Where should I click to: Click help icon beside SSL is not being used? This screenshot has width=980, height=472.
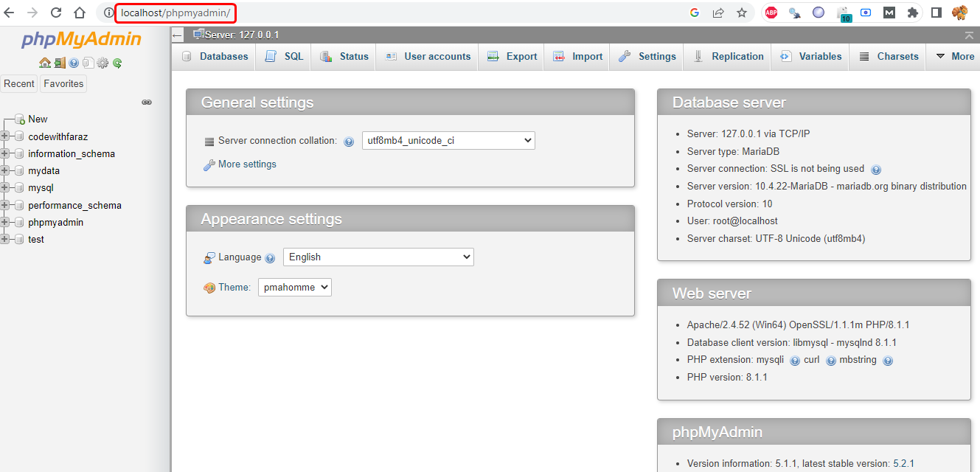[x=876, y=170]
